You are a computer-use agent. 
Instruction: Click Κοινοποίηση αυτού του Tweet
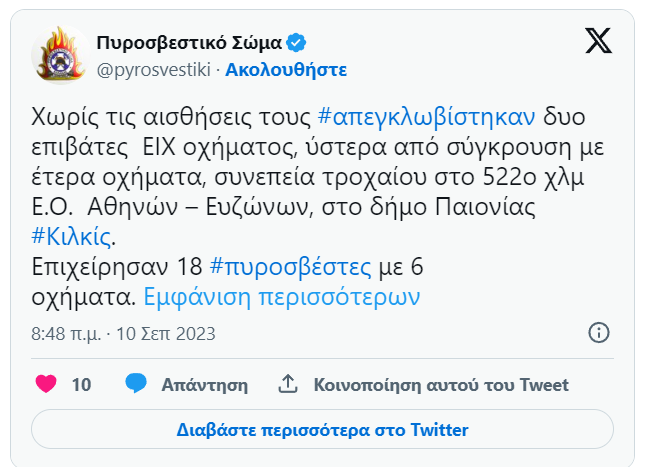click(441, 385)
